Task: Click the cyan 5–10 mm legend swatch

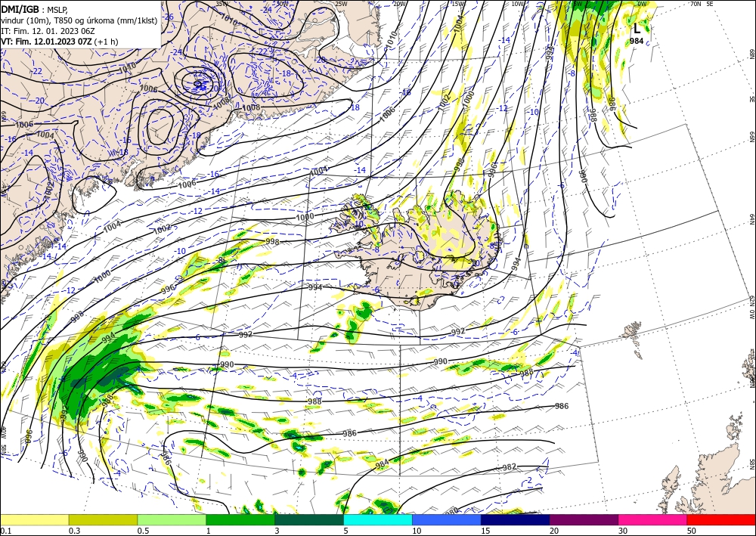Action: [378, 519]
